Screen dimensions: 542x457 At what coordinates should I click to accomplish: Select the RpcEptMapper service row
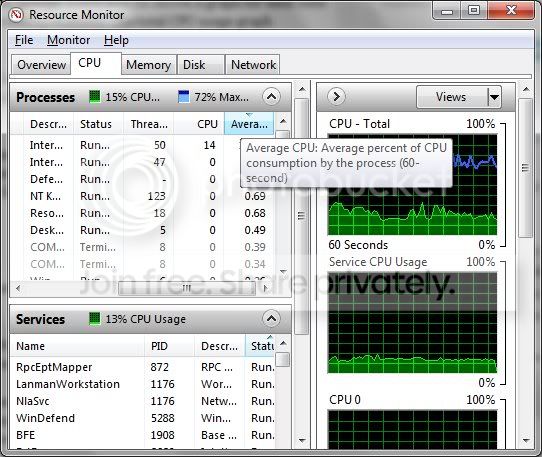143,367
